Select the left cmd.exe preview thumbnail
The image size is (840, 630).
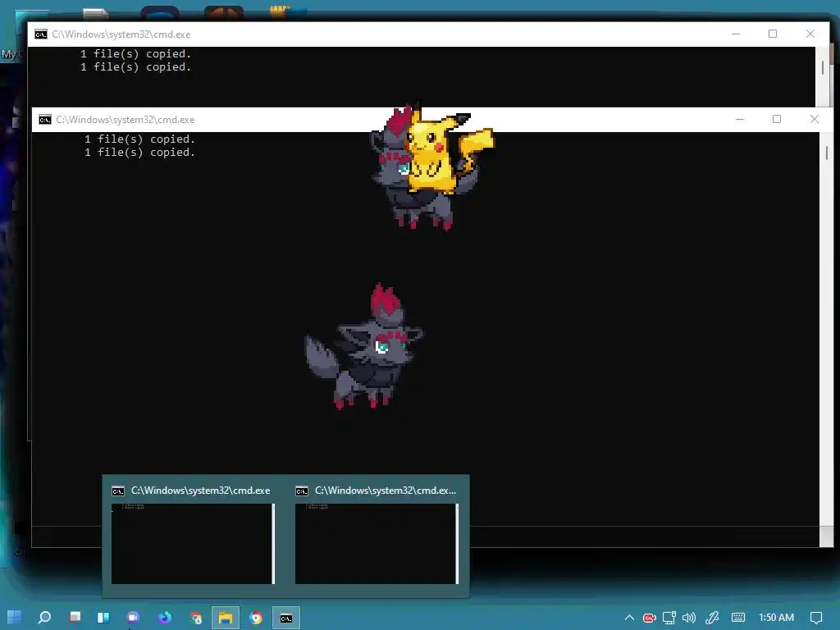click(x=193, y=544)
